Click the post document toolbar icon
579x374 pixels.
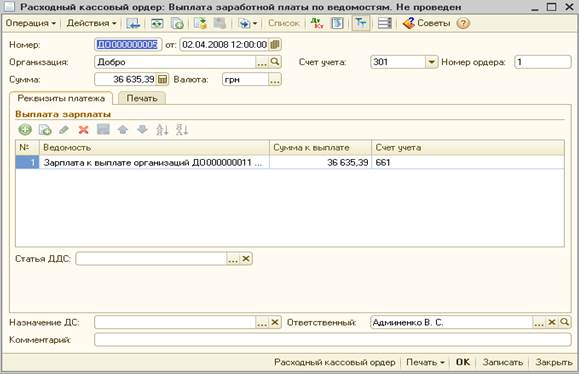click(201, 23)
